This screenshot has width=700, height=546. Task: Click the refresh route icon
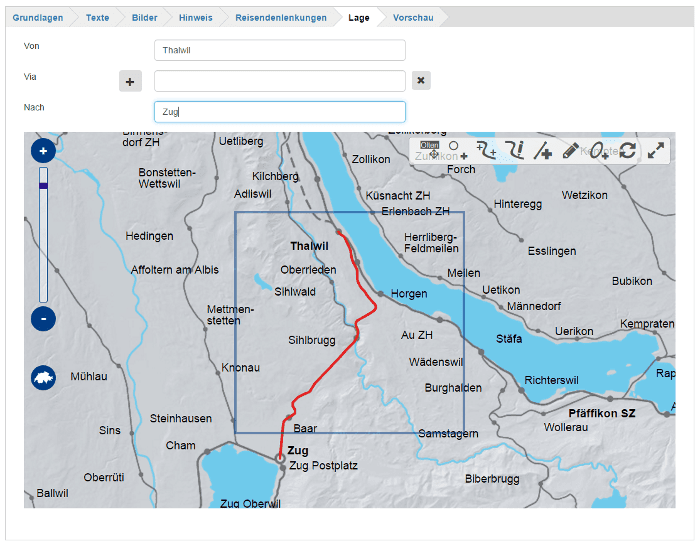(628, 150)
